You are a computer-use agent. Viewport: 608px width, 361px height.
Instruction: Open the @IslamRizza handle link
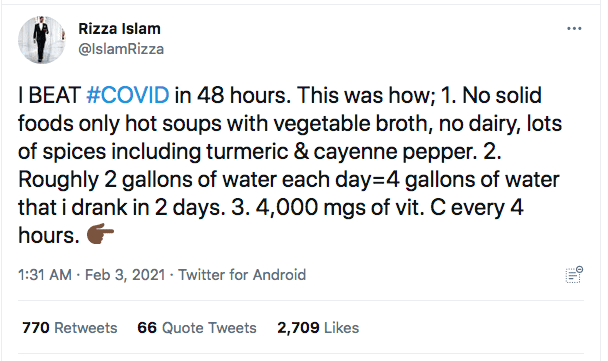coord(121,49)
